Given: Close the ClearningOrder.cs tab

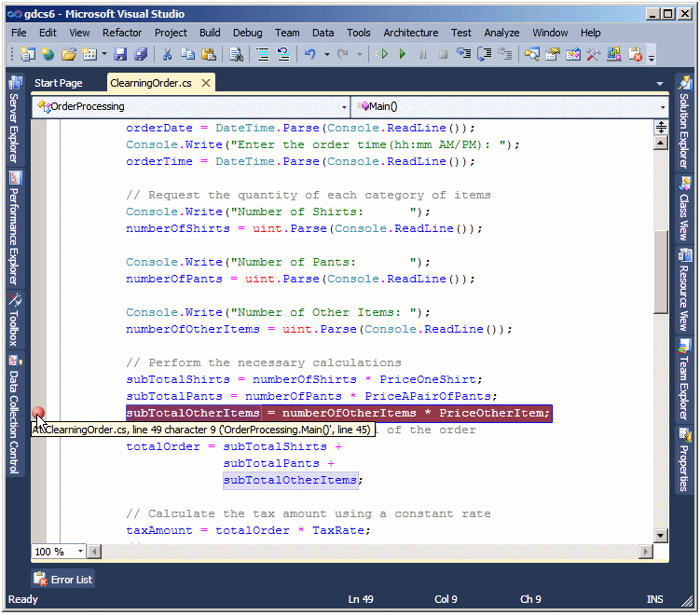Looking at the screenshot, I should coord(206,83).
